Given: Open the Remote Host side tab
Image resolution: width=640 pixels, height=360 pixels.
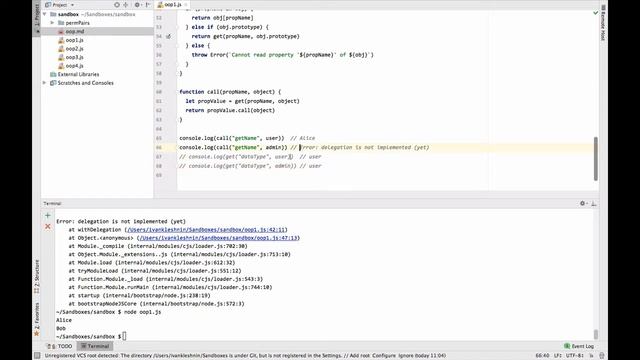Looking at the screenshot, I should point(603,22).
